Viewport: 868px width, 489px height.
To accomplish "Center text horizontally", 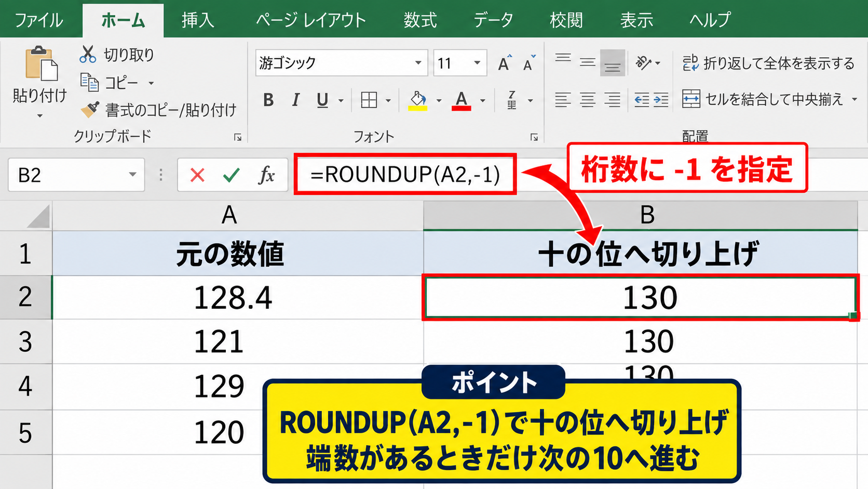I will pos(588,99).
